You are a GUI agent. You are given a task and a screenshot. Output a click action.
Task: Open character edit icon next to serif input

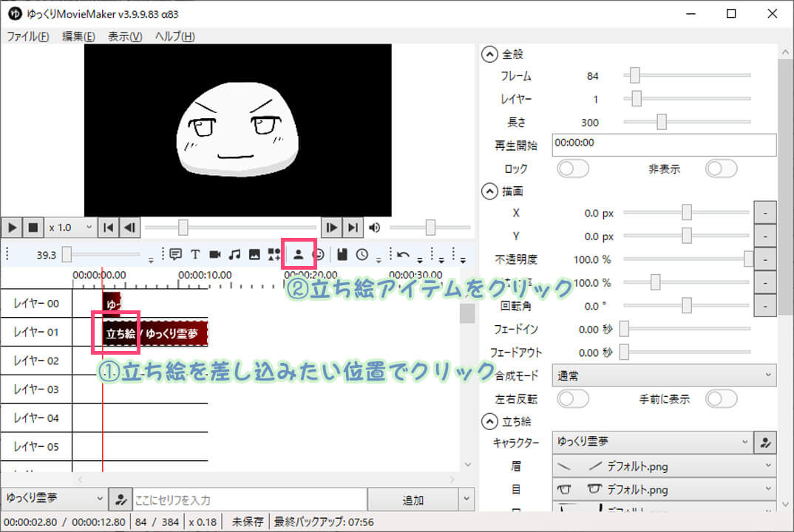pyautogui.click(x=121, y=500)
